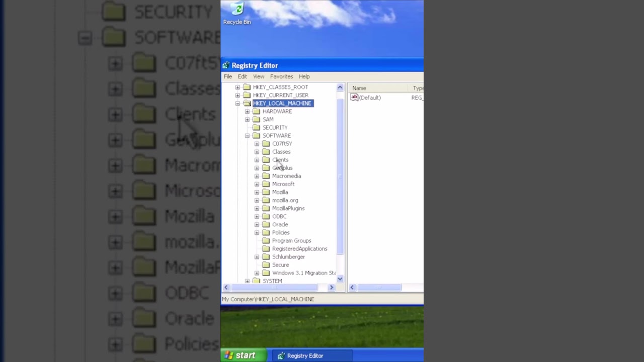Select the (Default) value name
This screenshot has height=362, width=644.
tap(370, 98)
